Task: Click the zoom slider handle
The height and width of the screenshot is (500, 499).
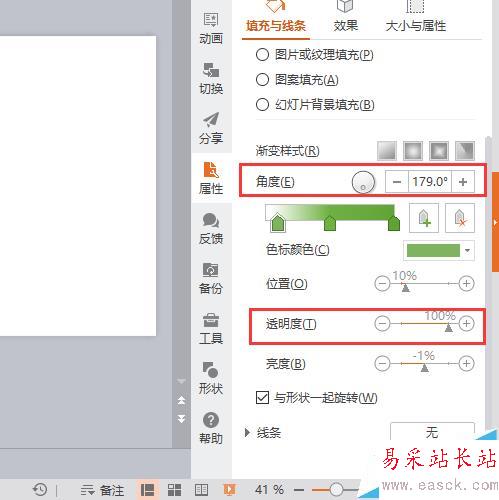Action: [x=336, y=489]
